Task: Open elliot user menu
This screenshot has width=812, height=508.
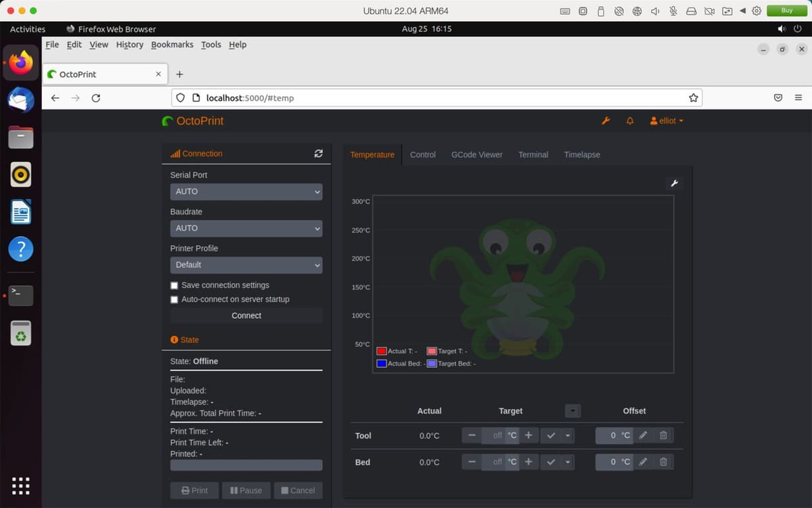Action: coord(667,121)
